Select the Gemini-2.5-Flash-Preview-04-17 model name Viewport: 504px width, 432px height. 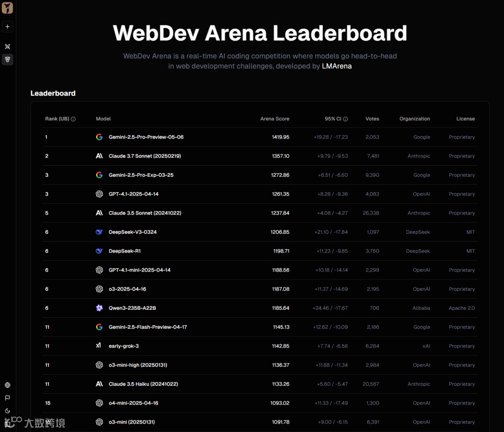(x=147, y=327)
